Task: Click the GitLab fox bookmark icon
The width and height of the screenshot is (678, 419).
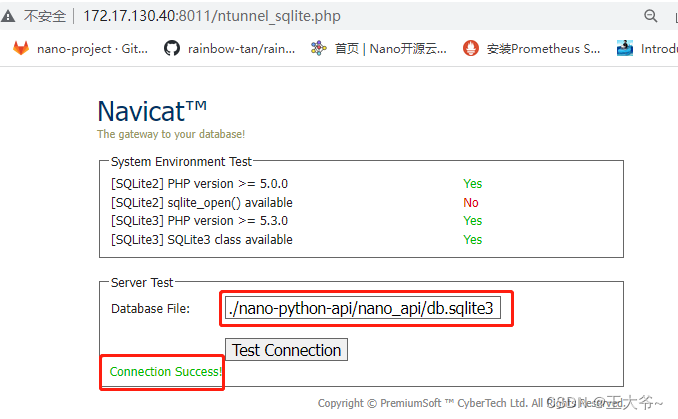Action: 21,48
